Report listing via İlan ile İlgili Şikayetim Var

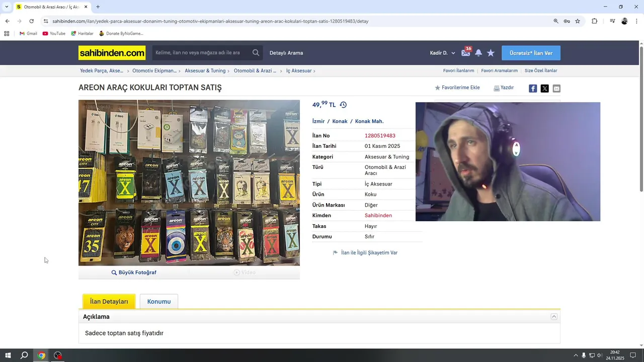365,253
